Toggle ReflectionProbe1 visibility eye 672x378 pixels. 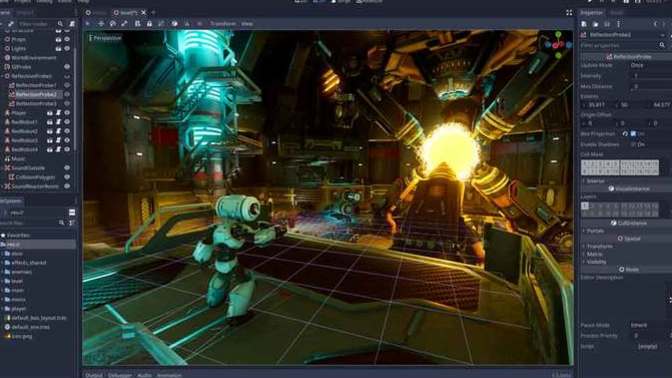tap(67, 85)
